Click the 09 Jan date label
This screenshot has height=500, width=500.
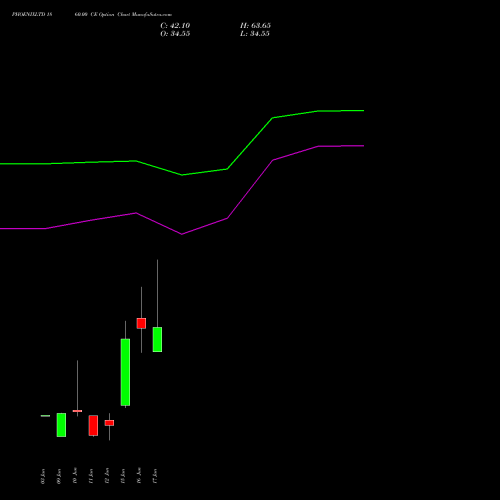[59, 476]
